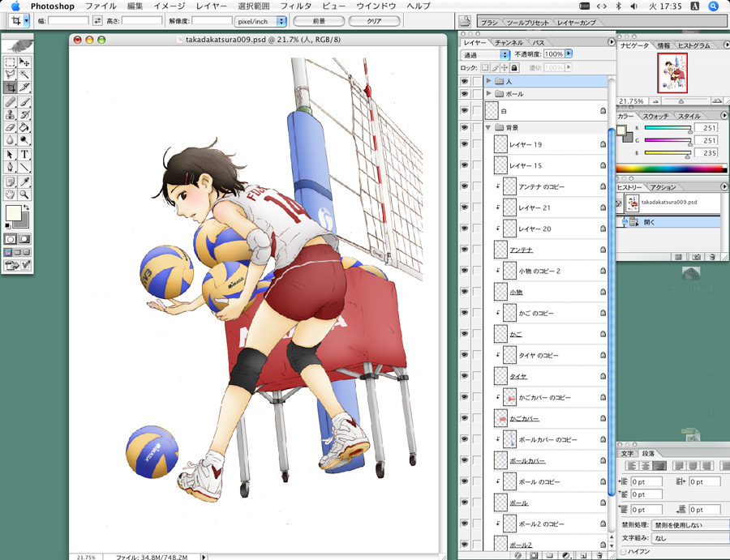This screenshot has height=560, width=730.
Task: Hide the アンテナ layer
Action: pyautogui.click(x=464, y=250)
